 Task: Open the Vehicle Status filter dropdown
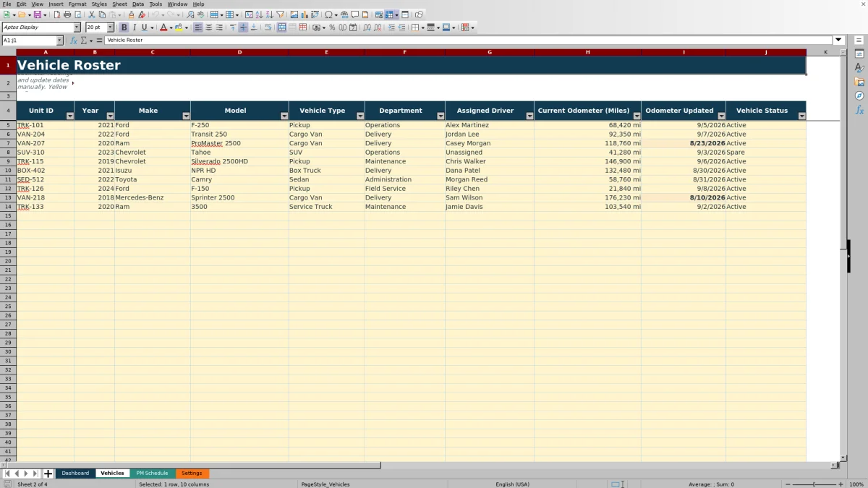801,116
